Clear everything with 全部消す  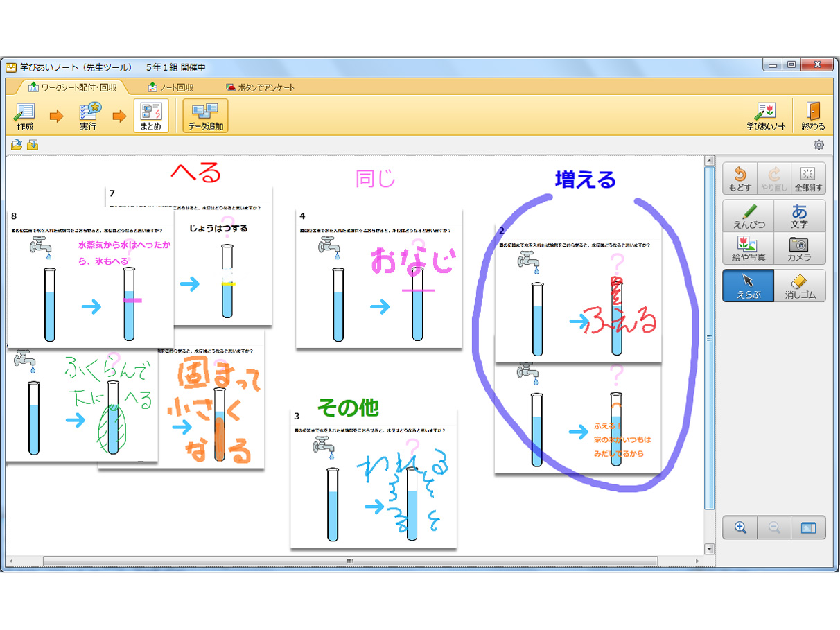click(808, 178)
